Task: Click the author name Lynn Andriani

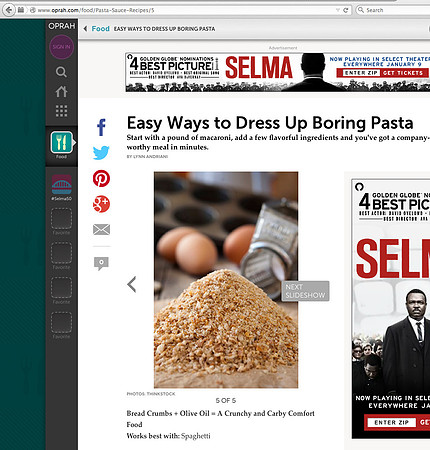Action: (x=151, y=156)
